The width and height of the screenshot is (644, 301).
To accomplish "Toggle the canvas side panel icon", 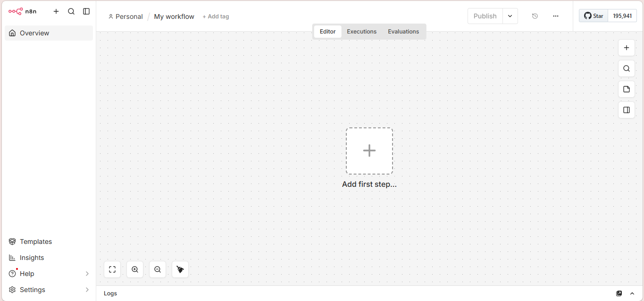I will [627, 110].
